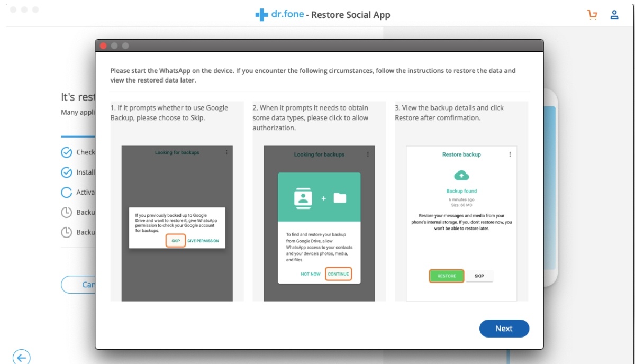Screen dimensions: 635x364
Task: Click the back arrow circle icon
Action: (x=22, y=358)
